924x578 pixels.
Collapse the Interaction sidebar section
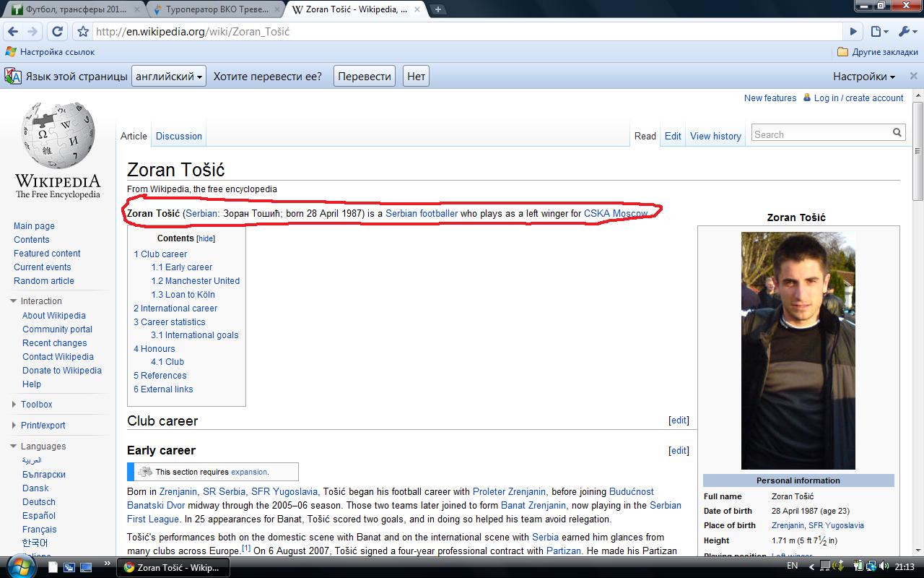(14, 301)
